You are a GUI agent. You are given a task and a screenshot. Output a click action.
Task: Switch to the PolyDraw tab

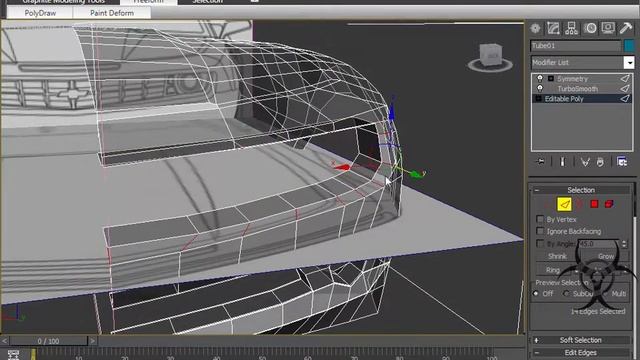click(x=40, y=13)
